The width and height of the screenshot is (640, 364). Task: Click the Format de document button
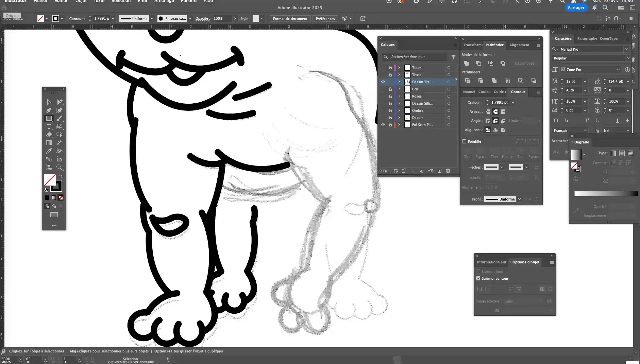click(290, 19)
